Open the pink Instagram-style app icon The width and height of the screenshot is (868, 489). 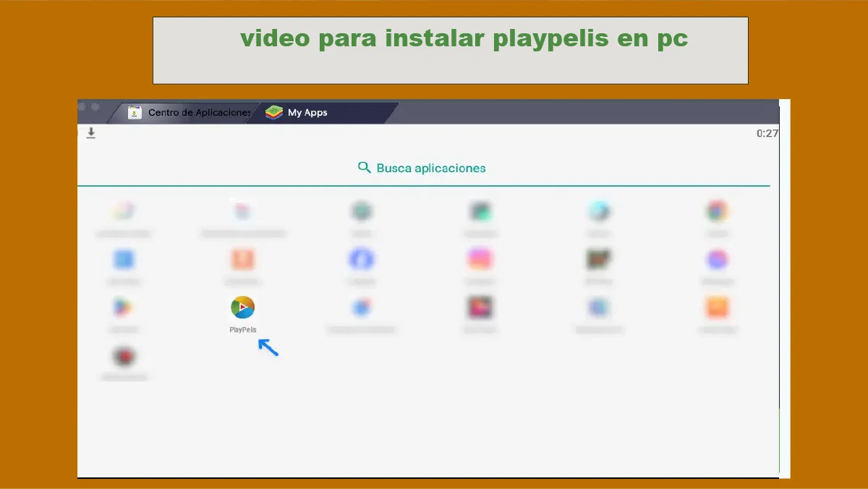tap(480, 260)
